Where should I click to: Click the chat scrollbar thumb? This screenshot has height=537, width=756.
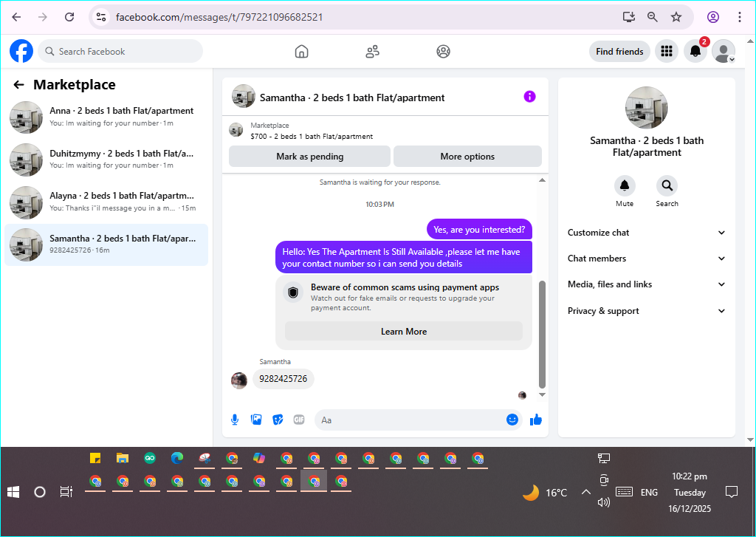coord(542,335)
